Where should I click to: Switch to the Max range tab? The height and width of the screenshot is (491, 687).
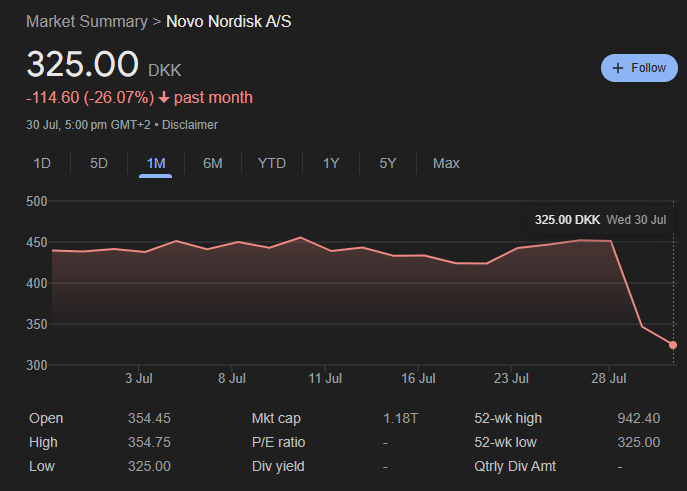(x=446, y=163)
